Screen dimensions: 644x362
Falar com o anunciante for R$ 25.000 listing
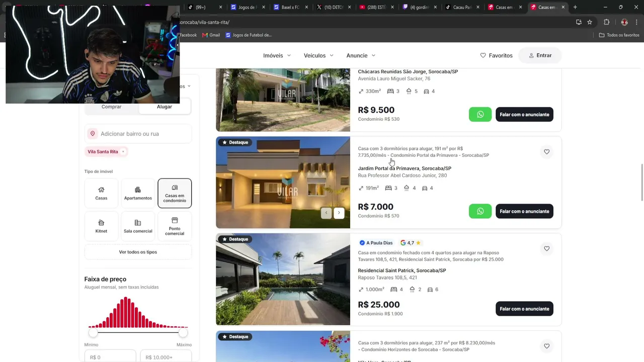[524, 309]
